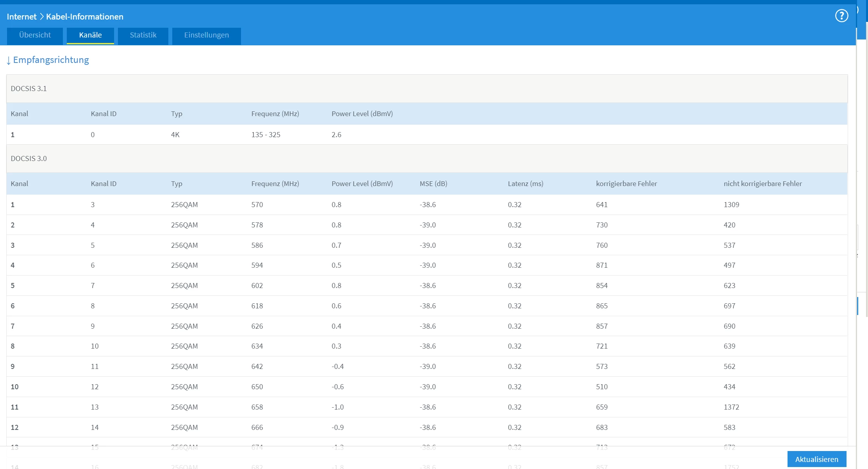Viewport: 868px width, 469px height.
Task: Click the Latenz (ms) column header
Action: 525,184
